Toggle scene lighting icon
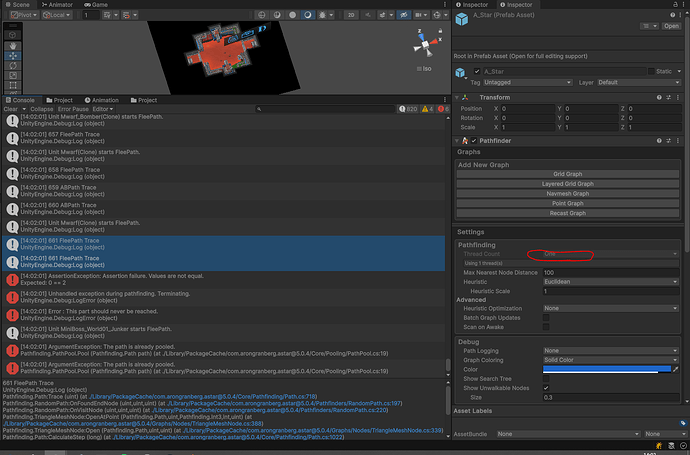Image resolution: width=690 pixels, height=455 pixels. pyautogui.click(x=367, y=15)
